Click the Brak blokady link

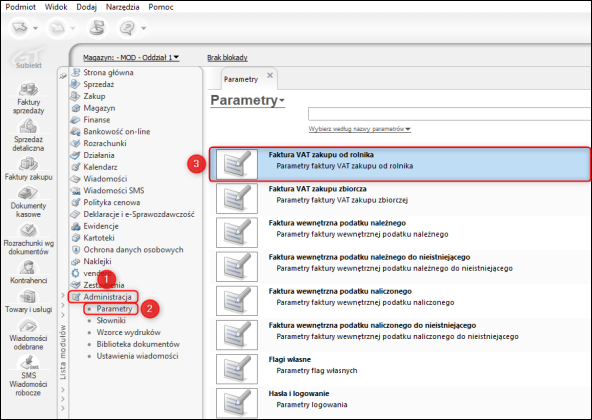click(227, 57)
